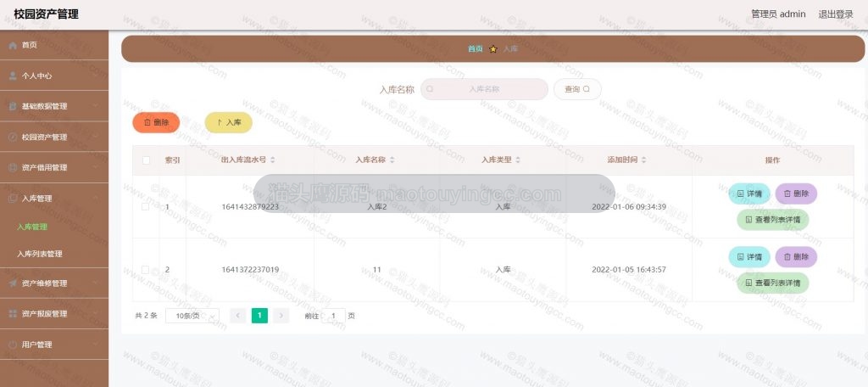Click the 校园资产管理 title logo

46,14
